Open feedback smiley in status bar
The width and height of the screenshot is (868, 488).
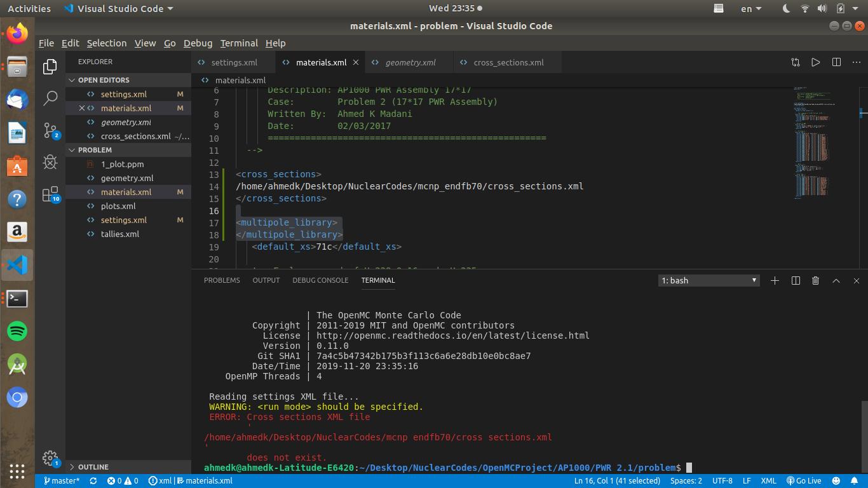pos(836,481)
